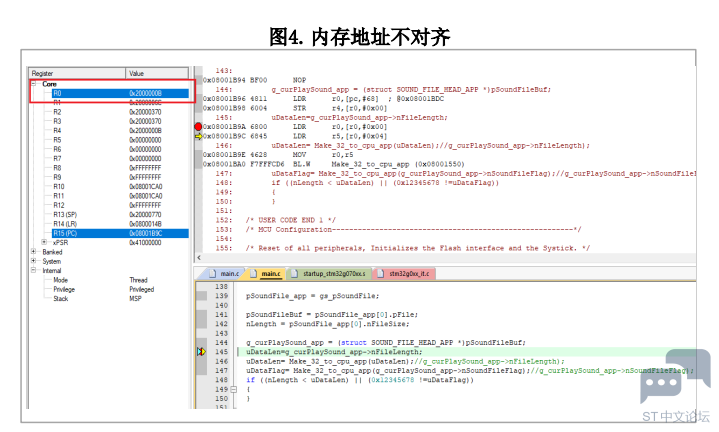Click the BL.W Make_32_to_cpu_app disassembly line

tap(334, 164)
